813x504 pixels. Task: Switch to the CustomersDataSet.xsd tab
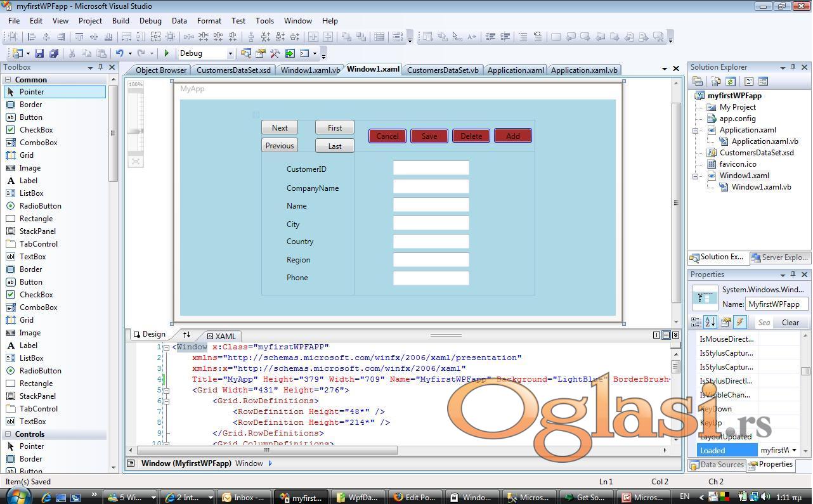[x=233, y=70]
